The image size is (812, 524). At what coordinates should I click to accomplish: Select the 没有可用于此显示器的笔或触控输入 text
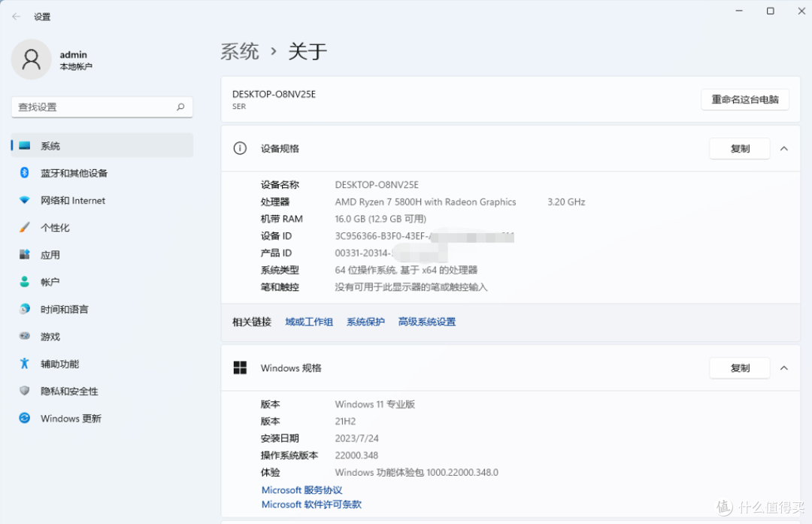[x=411, y=287]
